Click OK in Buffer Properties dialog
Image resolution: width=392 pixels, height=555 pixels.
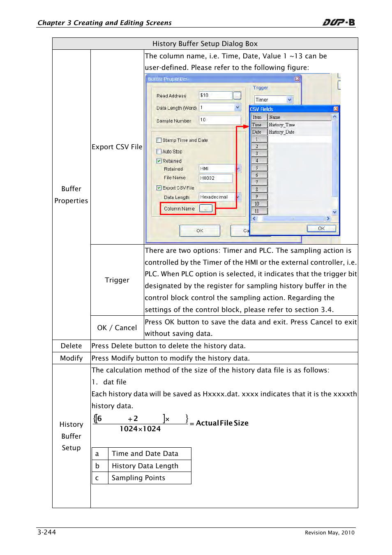tap(200, 231)
